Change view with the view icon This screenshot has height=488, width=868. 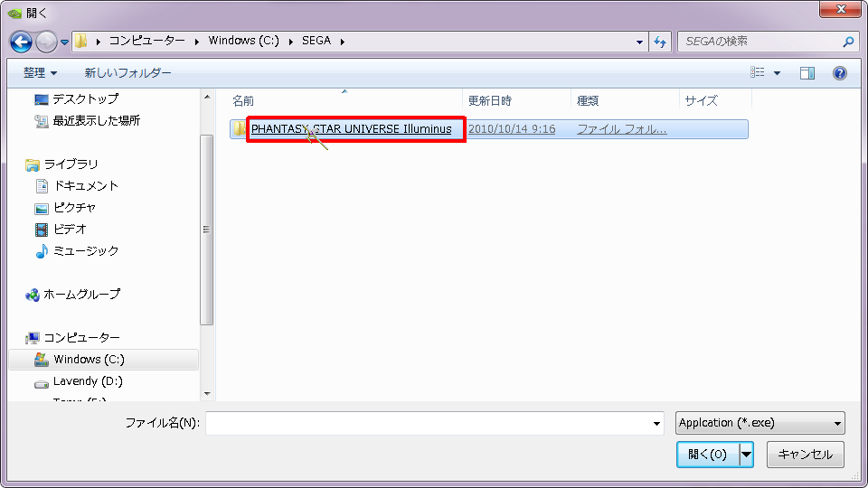(758, 72)
